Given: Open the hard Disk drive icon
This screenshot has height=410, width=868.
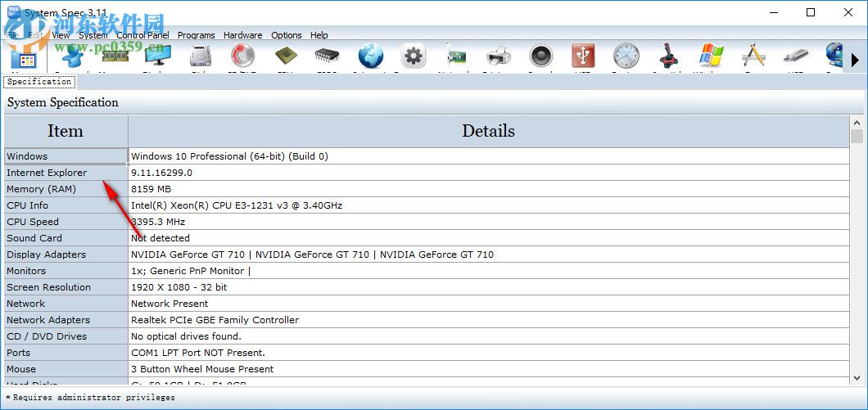Looking at the screenshot, I should pyautogui.click(x=201, y=56).
